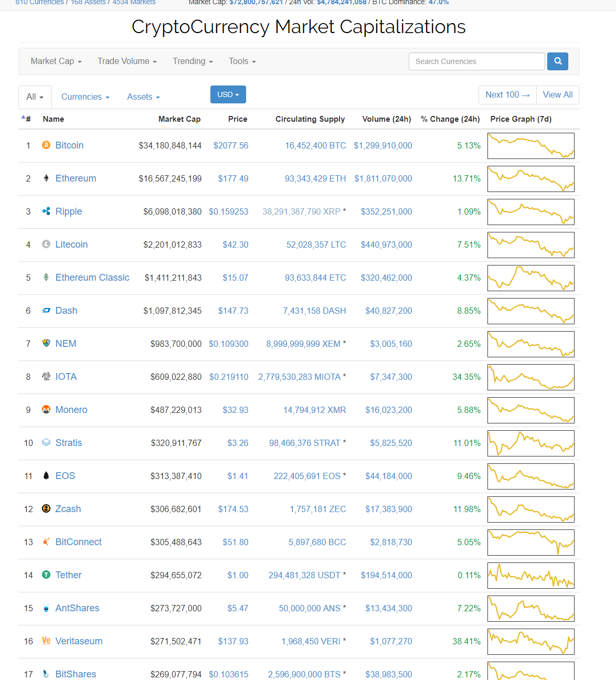Open Bitcoin 7d price graph

[531, 146]
